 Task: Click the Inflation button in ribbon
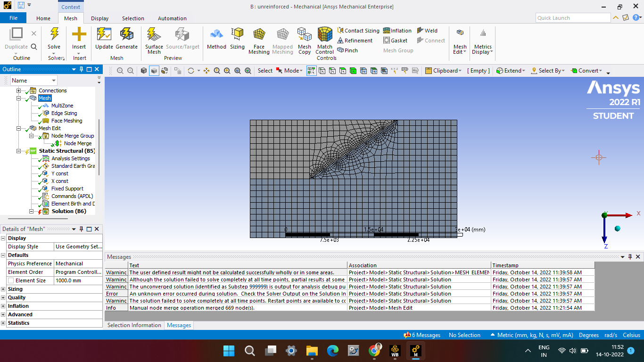397,31
